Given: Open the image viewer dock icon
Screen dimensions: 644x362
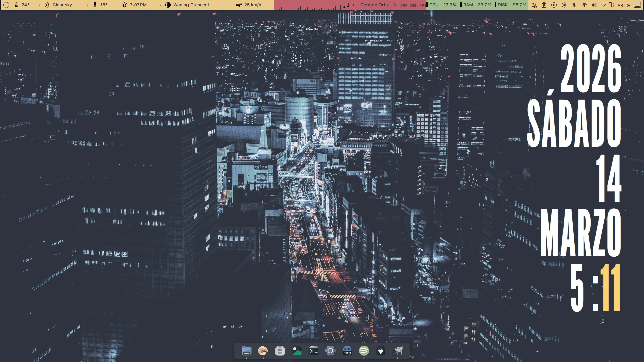Looking at the screenshot, I should (297, 351).
